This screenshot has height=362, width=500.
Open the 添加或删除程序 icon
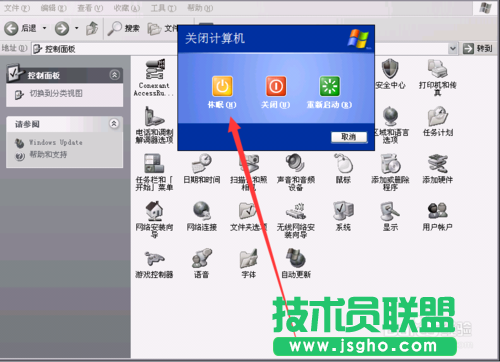390,172
